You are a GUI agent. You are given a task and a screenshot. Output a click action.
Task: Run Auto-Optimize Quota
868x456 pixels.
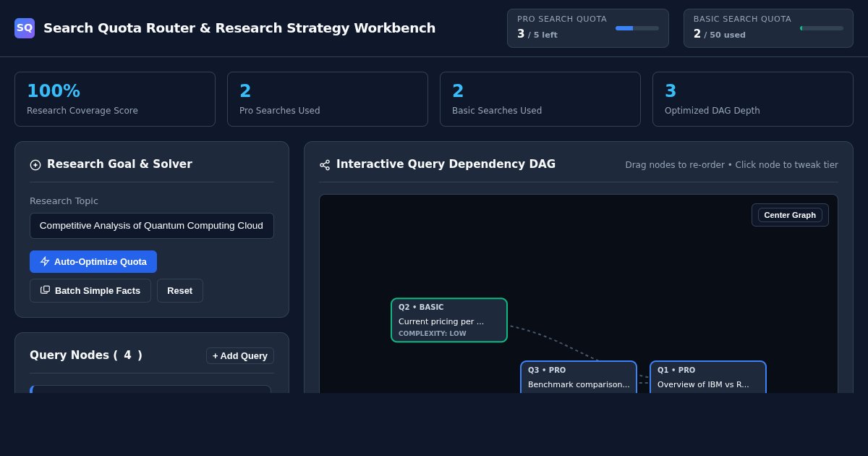point(93,261)
